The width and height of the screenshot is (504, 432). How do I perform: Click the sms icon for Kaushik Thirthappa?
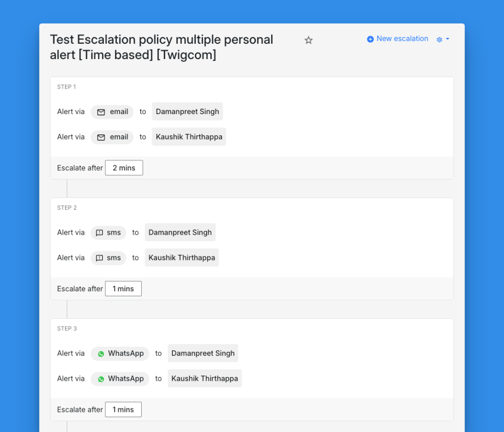tap(99, 258)
